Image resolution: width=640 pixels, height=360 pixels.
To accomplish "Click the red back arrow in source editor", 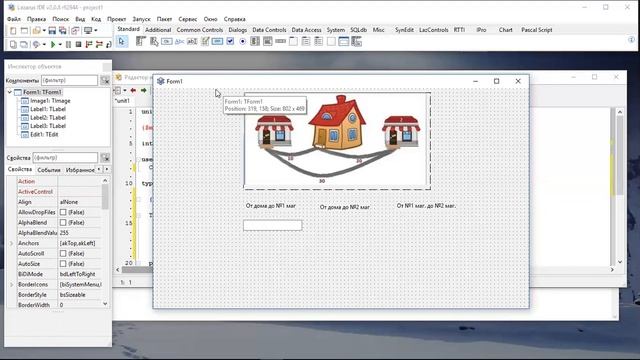I will pos(133,90).
